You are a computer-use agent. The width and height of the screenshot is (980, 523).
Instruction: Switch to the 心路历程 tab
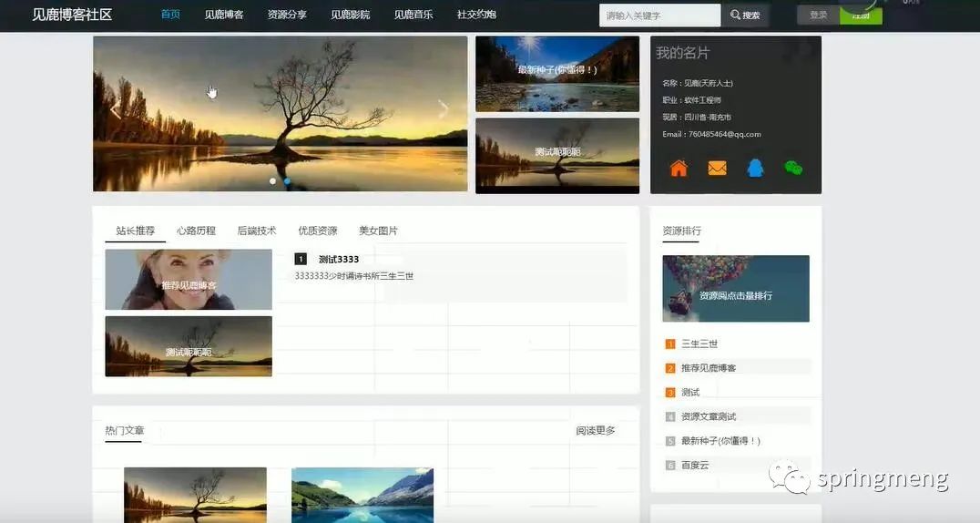tap(196, 231)
